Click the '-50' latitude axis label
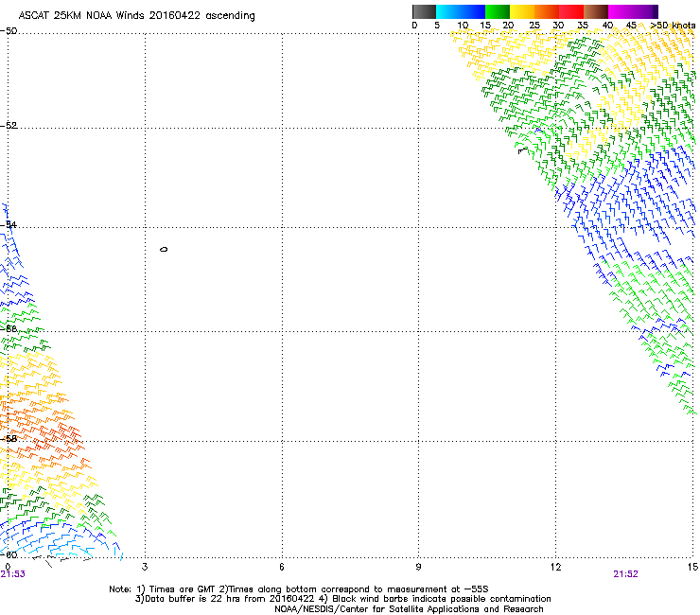700x615 pixels. pos(9,31)
